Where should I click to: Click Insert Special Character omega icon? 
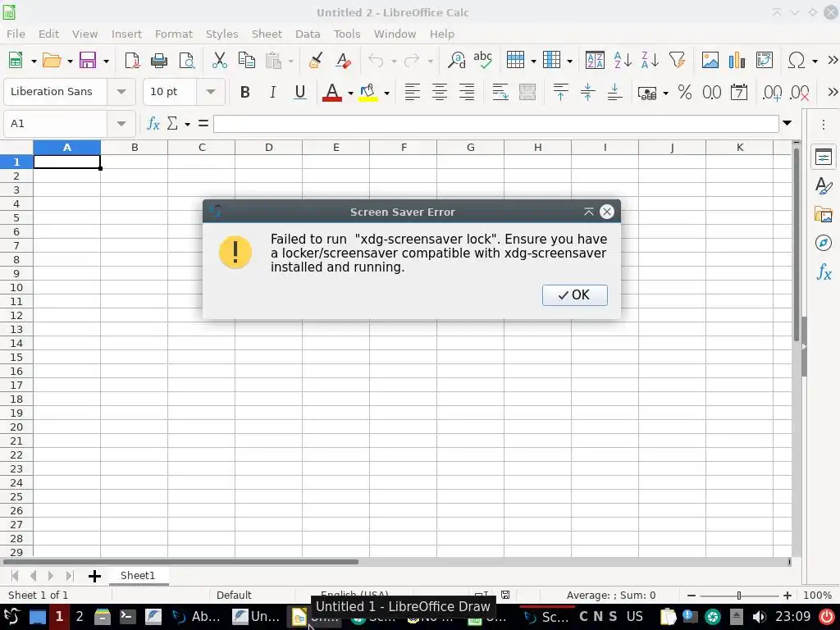797,61
